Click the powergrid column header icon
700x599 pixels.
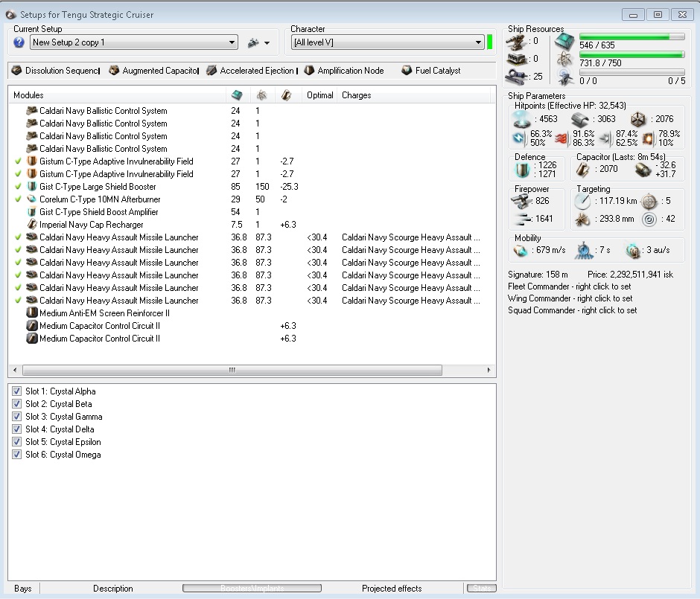pos(261,95)
